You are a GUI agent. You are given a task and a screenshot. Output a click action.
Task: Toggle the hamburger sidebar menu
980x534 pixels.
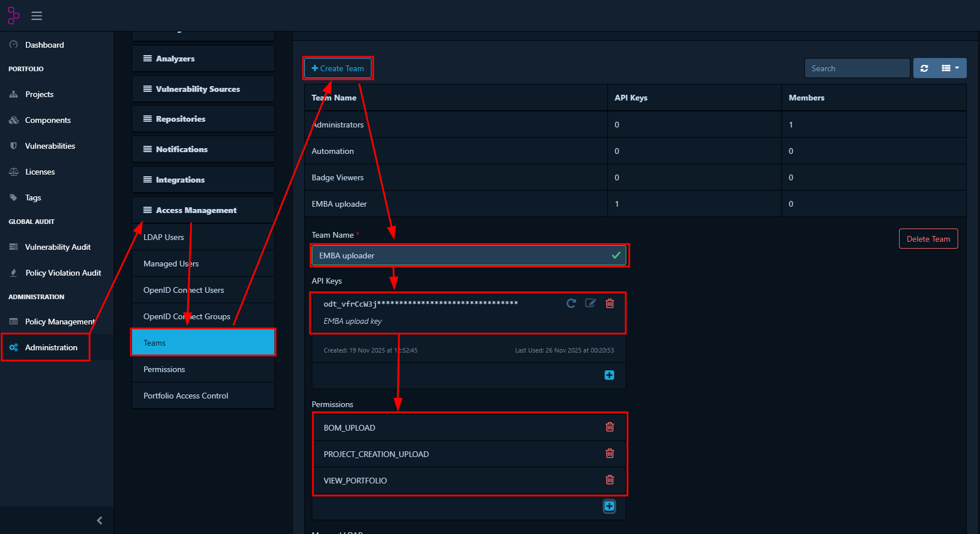tap(37, 16)
